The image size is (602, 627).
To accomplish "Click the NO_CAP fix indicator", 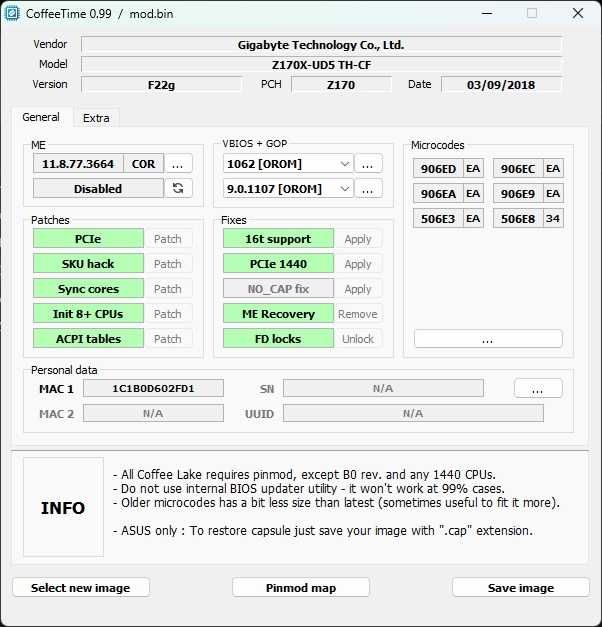I will click(x=278, y=289).
